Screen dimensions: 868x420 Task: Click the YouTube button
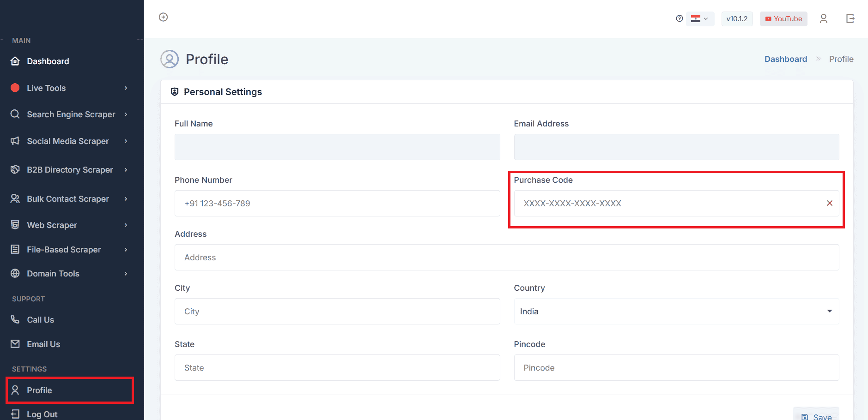(x=783, y=19)
